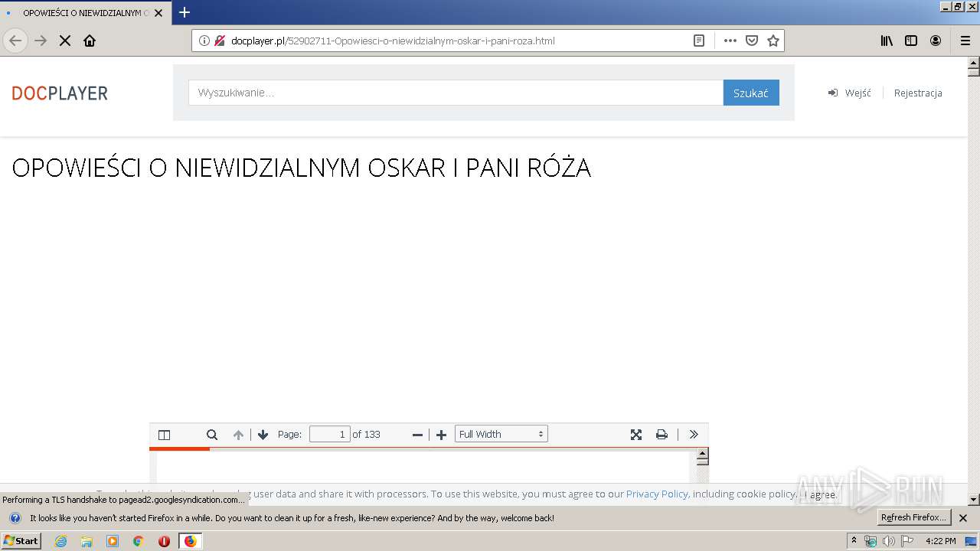This screenshot has height=551, width=980.
Task: Open the Windows Start menu
Action: (x=21, y=541)
